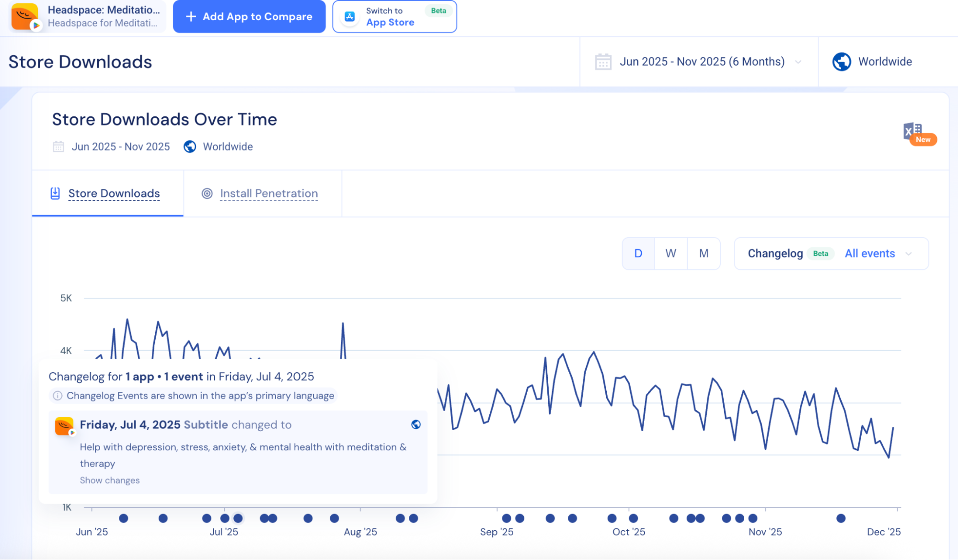
Task: Click the Headspace icon in changelog entry
Action: pos(65,426)
